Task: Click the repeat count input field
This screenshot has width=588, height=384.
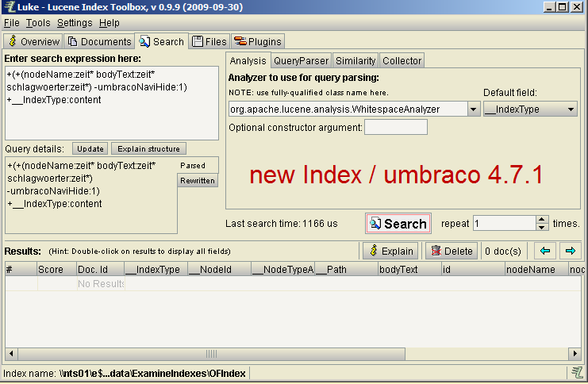Action: click(x=505, y=224)
